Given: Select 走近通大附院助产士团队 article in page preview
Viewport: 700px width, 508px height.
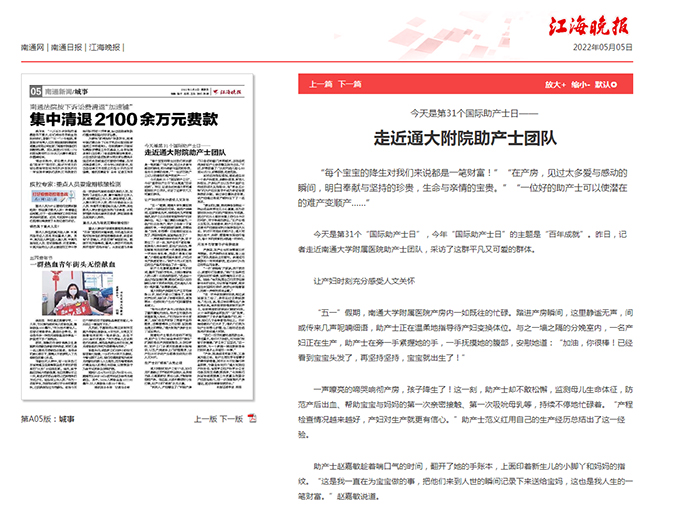Looking at the screenshot, I should tap(186, 152).
